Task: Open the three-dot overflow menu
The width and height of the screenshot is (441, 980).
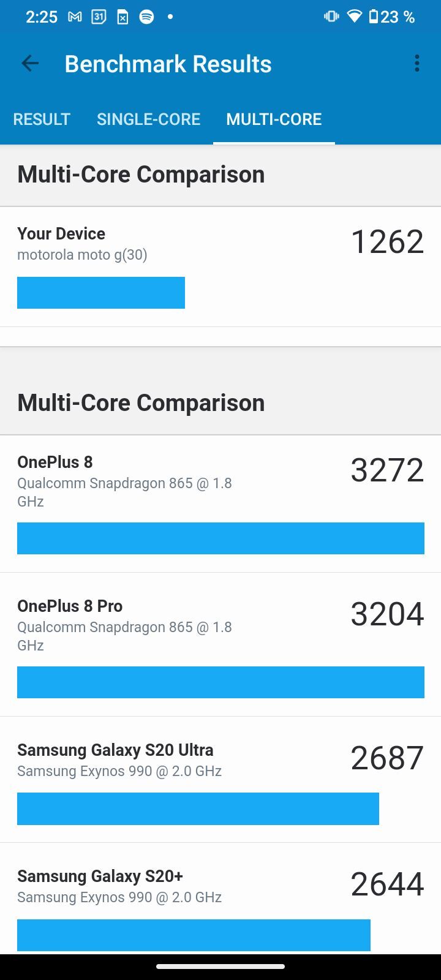Action: [x=417, y=63]
